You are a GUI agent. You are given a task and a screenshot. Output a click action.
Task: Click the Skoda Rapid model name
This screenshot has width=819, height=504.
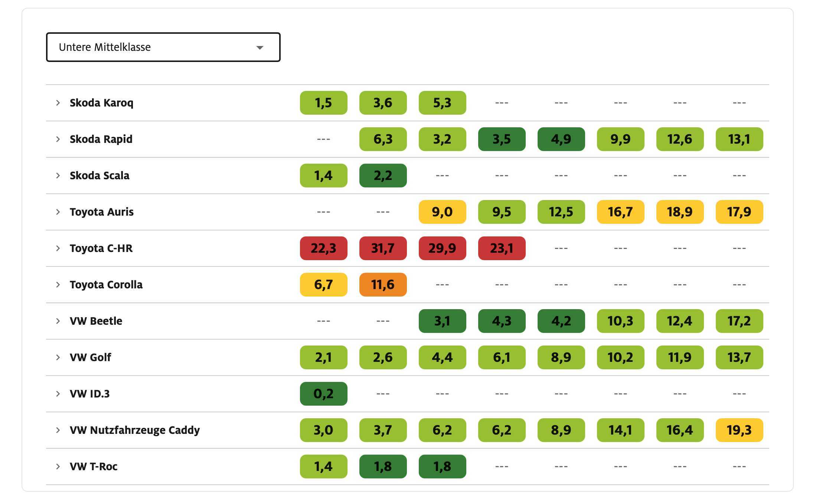click(101, 139)
